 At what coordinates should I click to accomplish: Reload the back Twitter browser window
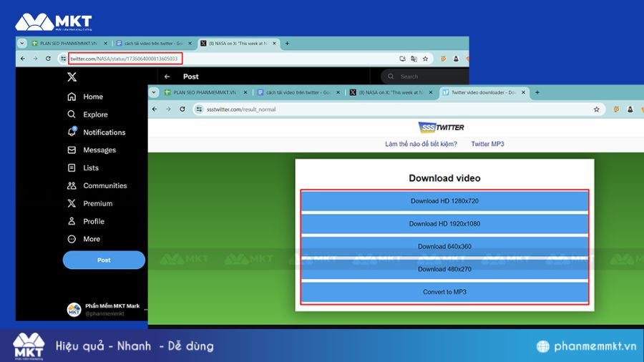coord(48,59)
